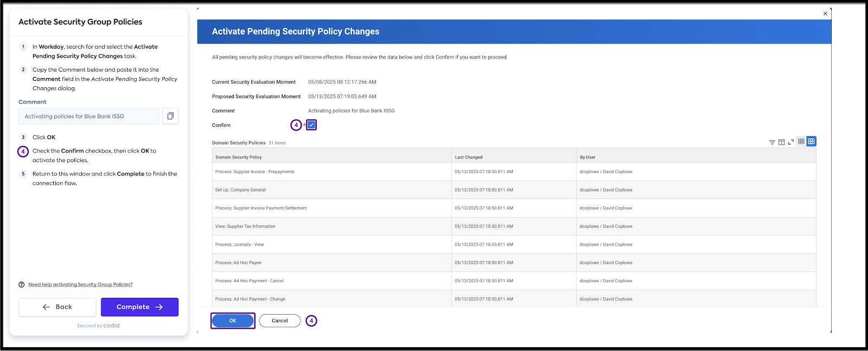Expand table to fullscreen view
This screenshot has width=868, height=351.
point(791,142)
